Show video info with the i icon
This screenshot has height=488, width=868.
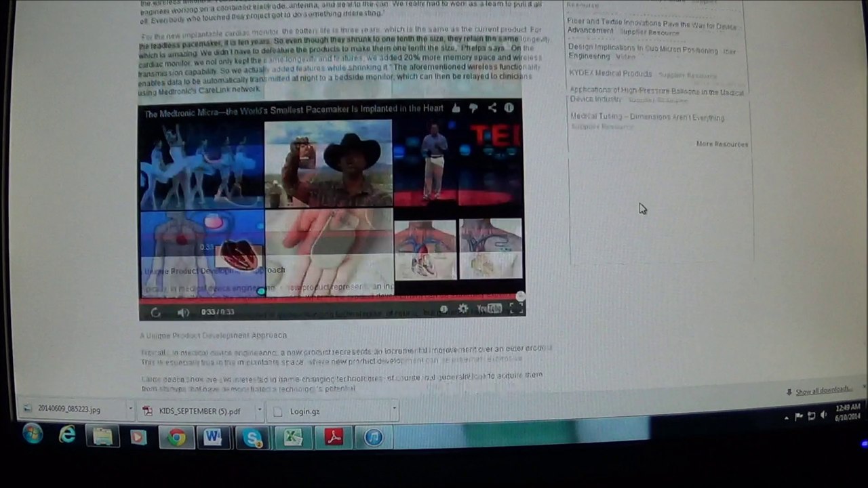point(509,107)
